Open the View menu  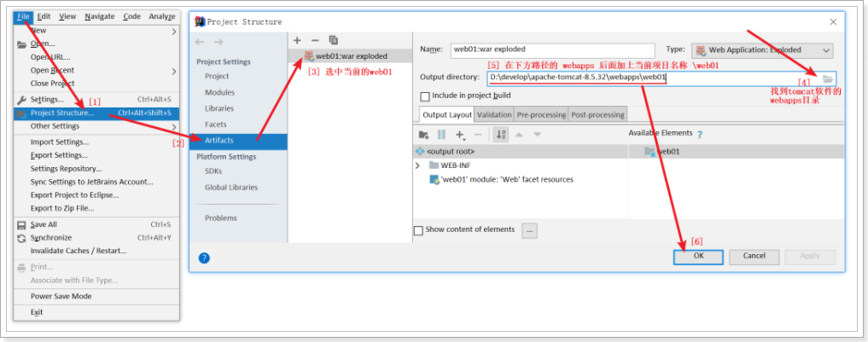tap(67, 16)
